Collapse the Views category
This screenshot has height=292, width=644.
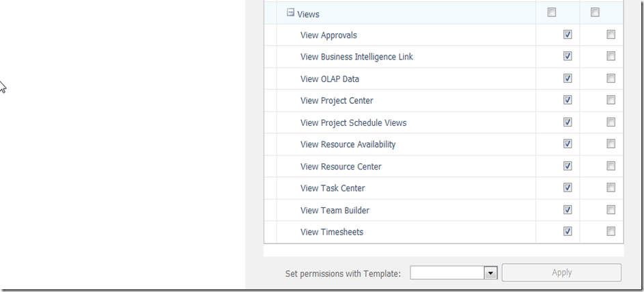[290, 12]
